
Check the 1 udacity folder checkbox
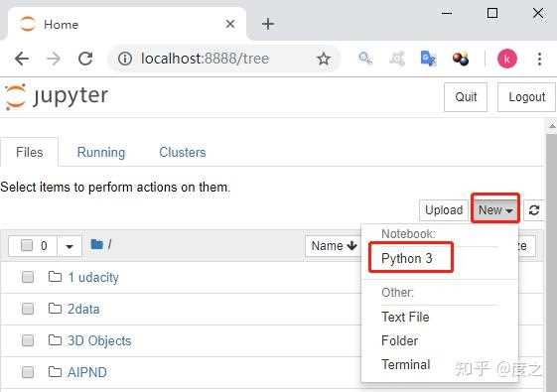(28, 277)
